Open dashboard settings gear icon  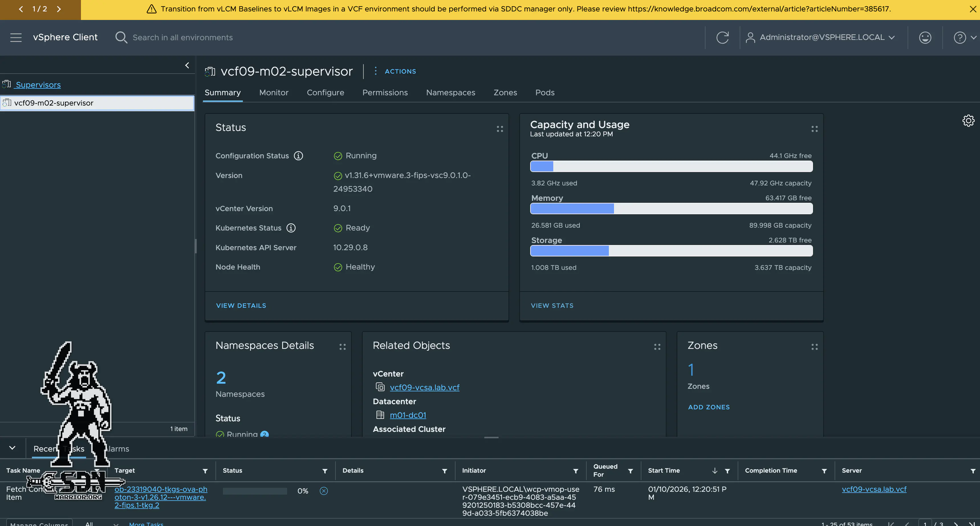[968, 121]
